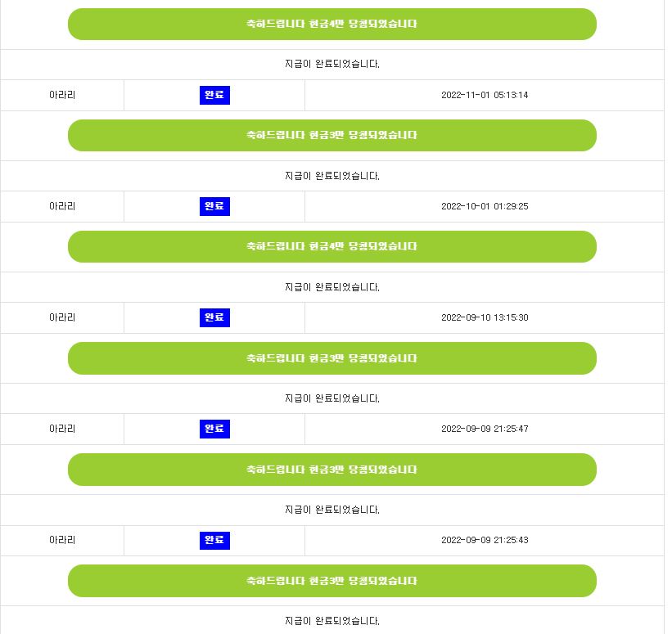Open the 현금4만 green banner at the top
This screenshot has width=672, height=634.
tap(332, 24)
